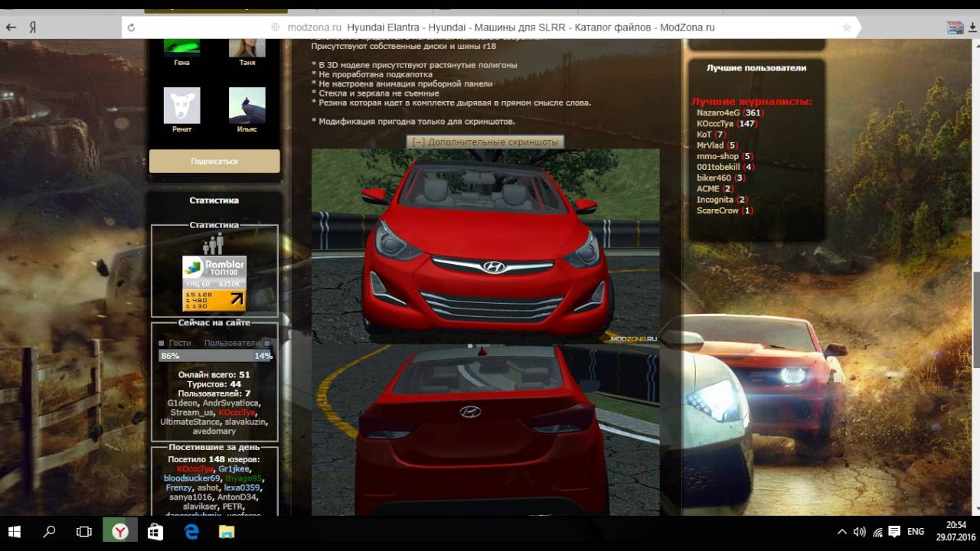The width and height of the screenshot is (980, 551).
Task: Go back with the browser back arrow
Action: [11, 28]
